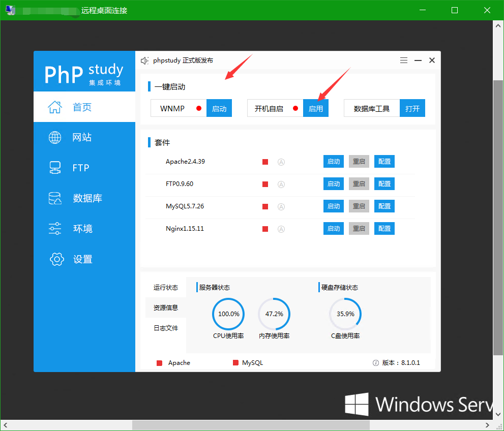Close the phpstudy panel window
The image size is (504, 431).
click(432, 60)
